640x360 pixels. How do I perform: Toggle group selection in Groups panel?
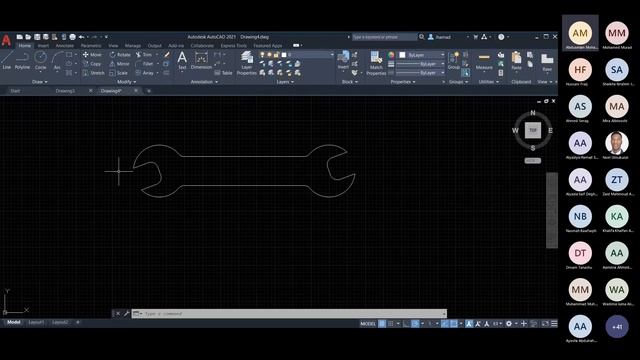465,73
